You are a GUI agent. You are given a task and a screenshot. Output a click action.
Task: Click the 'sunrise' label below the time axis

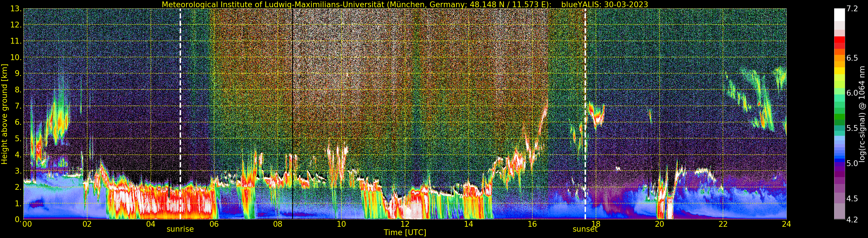(180, 229)
